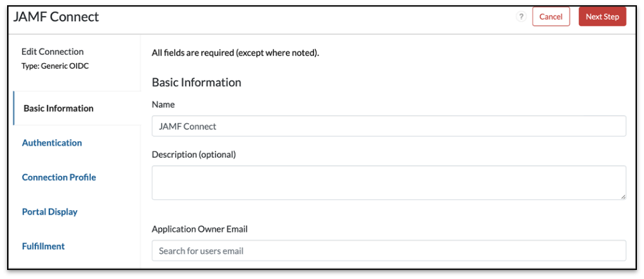Click the Name field label
Image resolution: width=644 pixels, height=279 pixels.
click(163, 104)
